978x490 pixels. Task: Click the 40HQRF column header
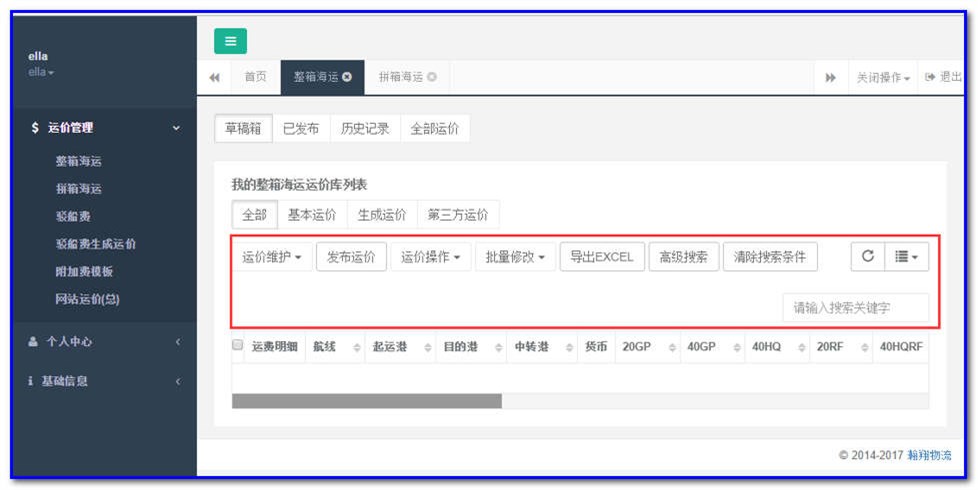click(901, 347)
